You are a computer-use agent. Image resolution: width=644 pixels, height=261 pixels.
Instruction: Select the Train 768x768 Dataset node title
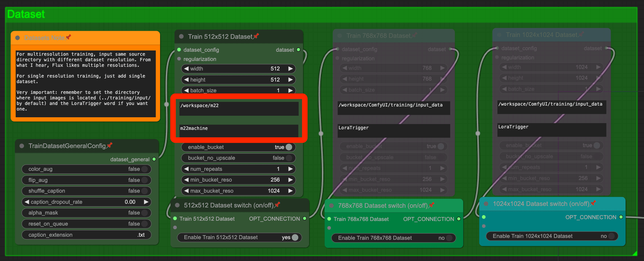pos(379,36)
